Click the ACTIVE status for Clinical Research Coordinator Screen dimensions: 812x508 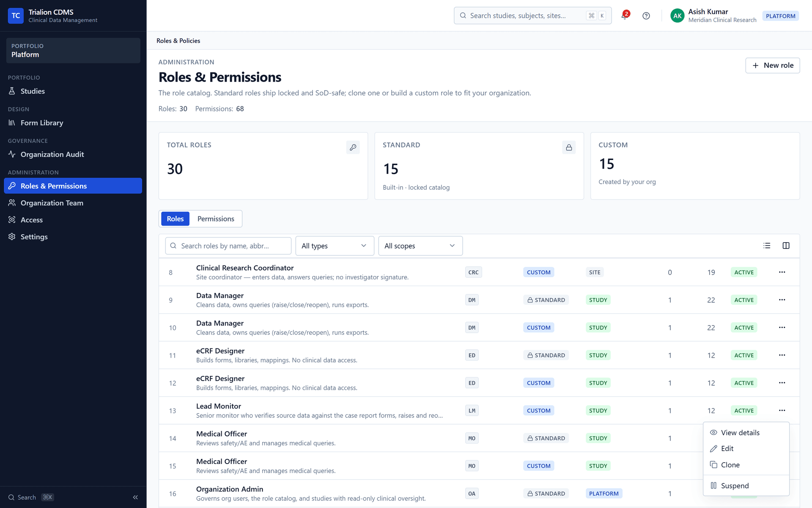744,272
